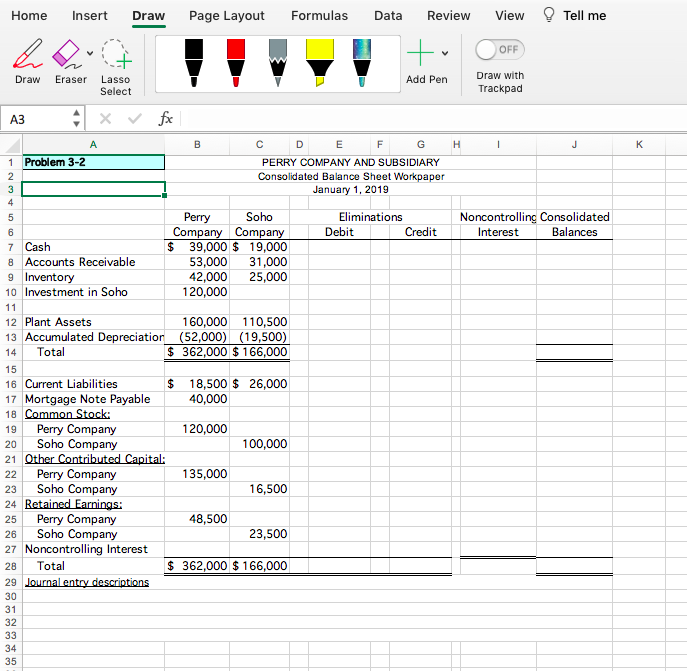The image size is (687, 671).
Task: Click the Tell me lightbulb search
Action: click(575, 16)
